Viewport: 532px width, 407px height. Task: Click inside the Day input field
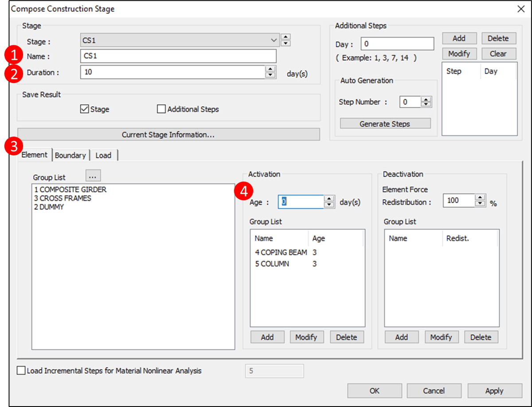pos(397,43)
